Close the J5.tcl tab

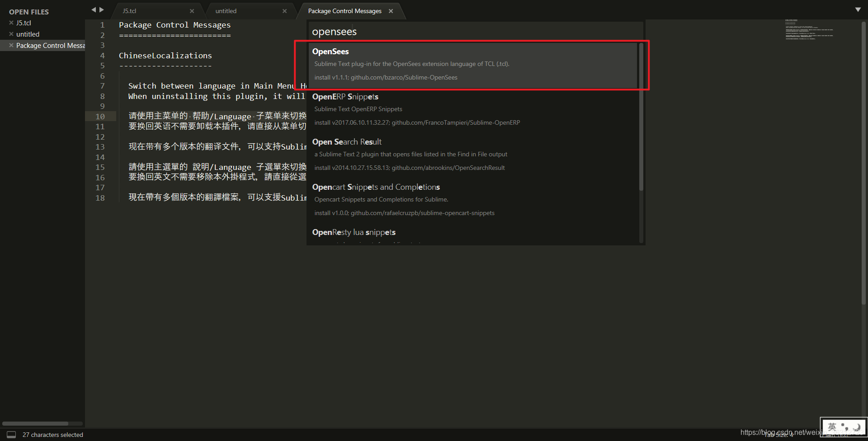[x=192, y=11]
